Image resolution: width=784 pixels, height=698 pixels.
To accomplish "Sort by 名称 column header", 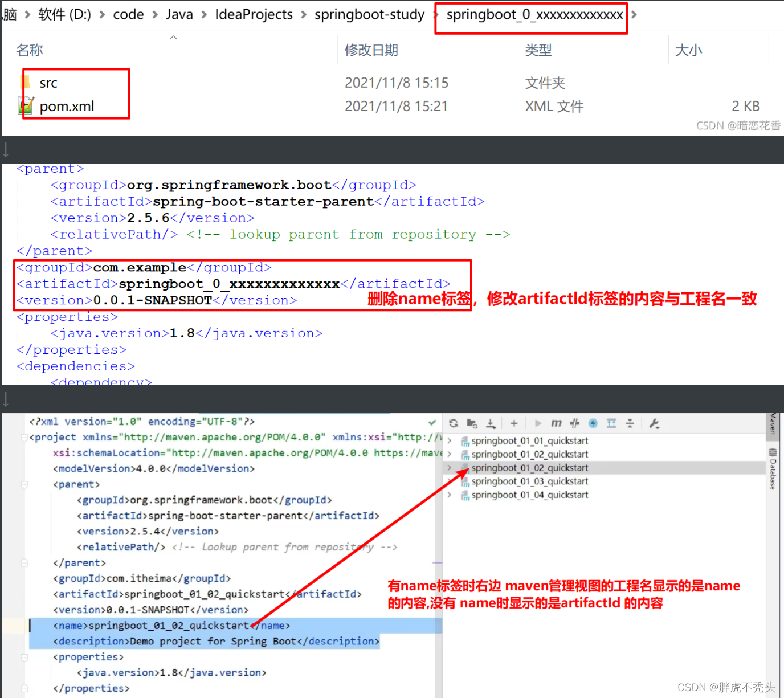I will coord(30,50).
